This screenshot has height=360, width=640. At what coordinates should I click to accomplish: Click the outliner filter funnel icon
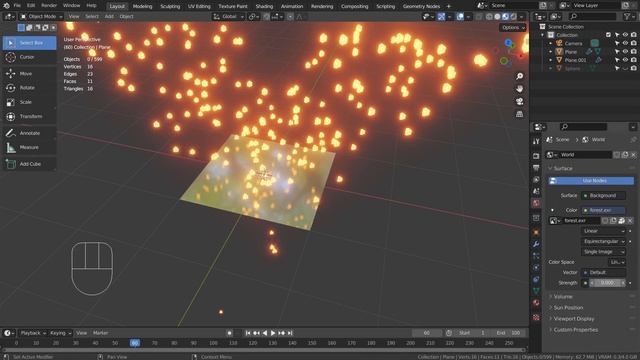(627, 16)
